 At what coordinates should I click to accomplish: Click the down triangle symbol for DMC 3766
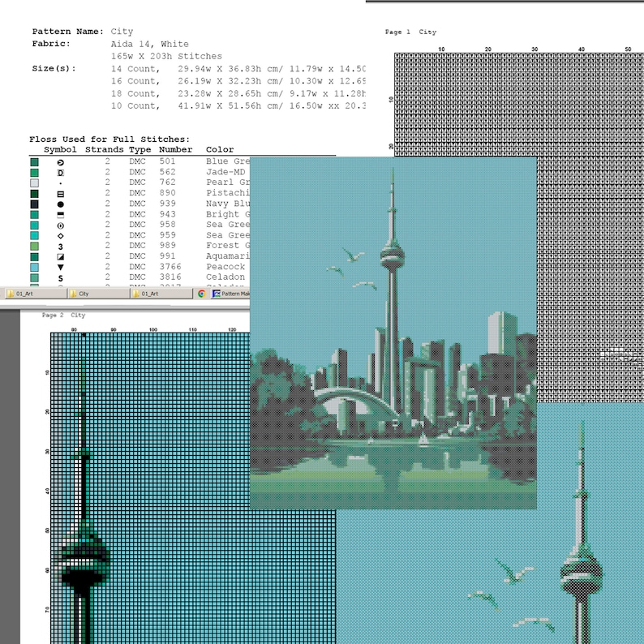(x=60, y=268)
